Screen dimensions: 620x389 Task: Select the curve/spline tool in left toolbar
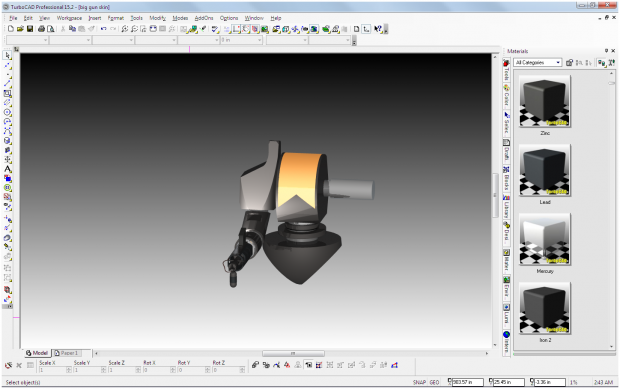pos(7,131)
